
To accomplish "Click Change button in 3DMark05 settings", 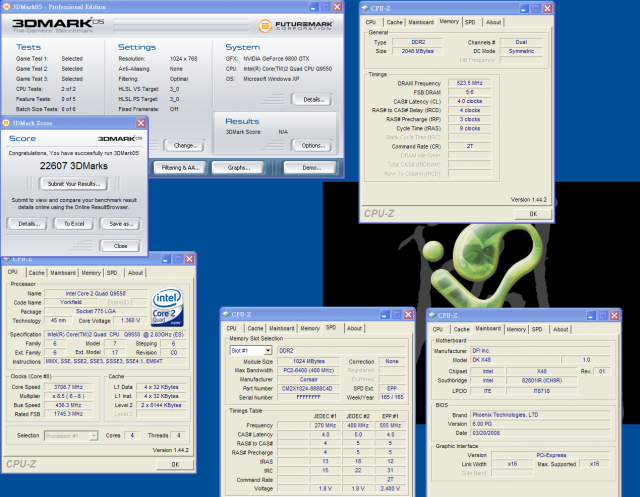I will (x=184, y=145).
